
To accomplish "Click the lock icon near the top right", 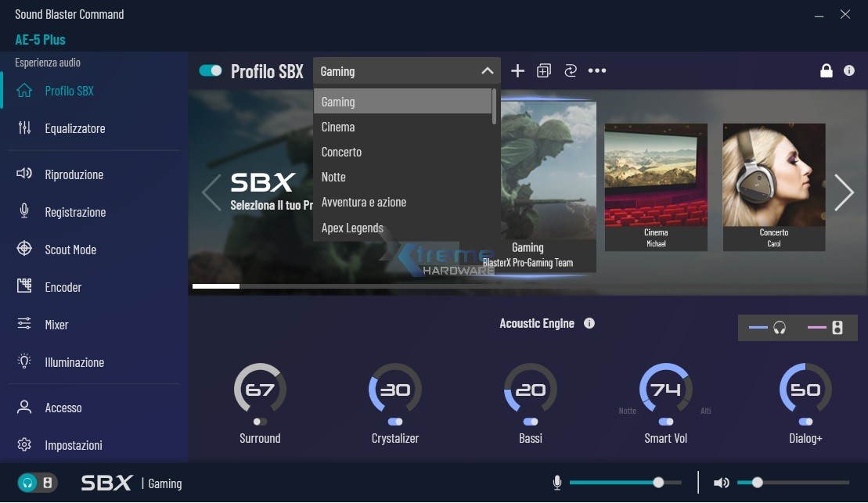I will point(826,70).
